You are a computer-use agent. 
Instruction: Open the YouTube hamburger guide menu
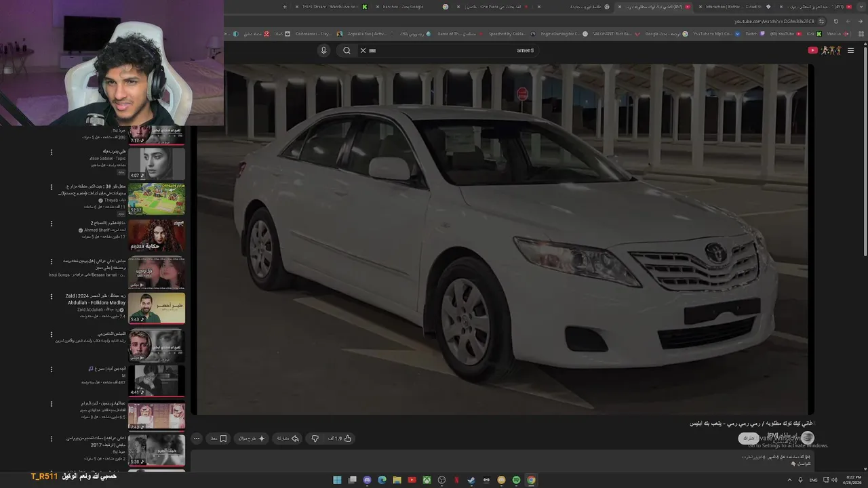point(850,50)
